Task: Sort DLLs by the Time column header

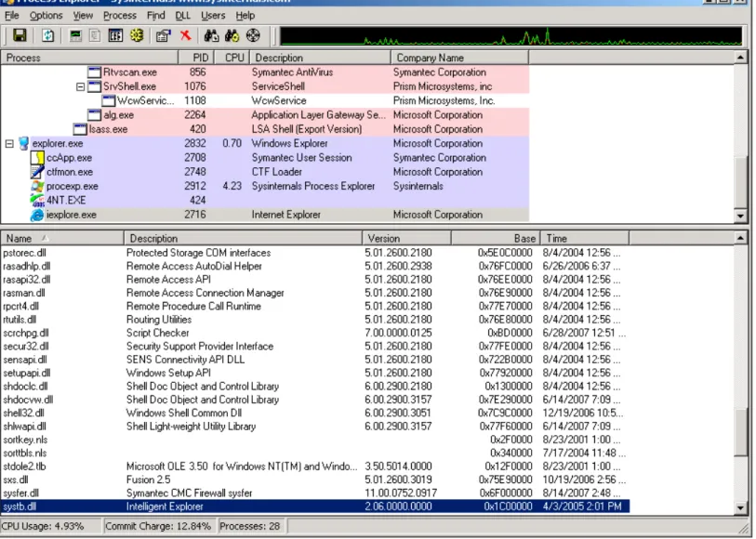Action: tap(584, 239)
